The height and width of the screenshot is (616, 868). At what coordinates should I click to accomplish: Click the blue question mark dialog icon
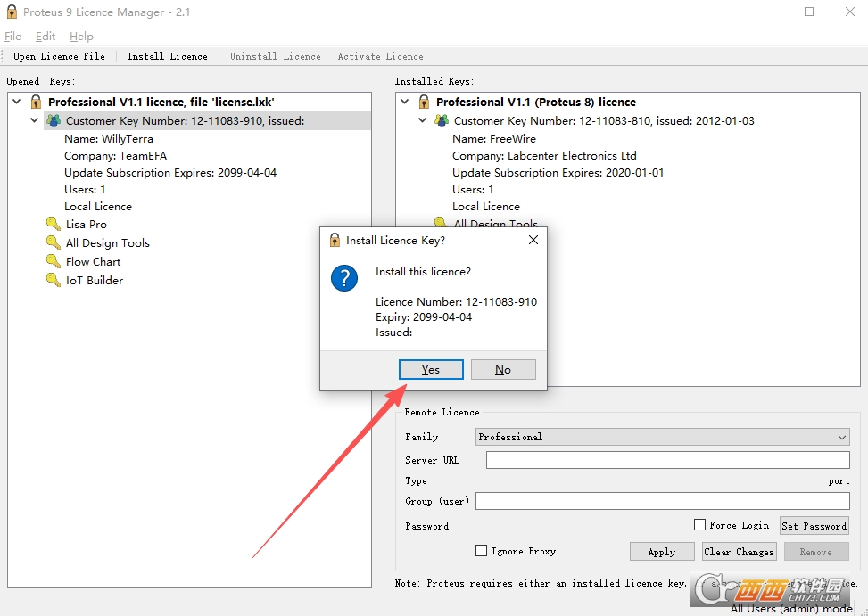click(x=344, y=277)
